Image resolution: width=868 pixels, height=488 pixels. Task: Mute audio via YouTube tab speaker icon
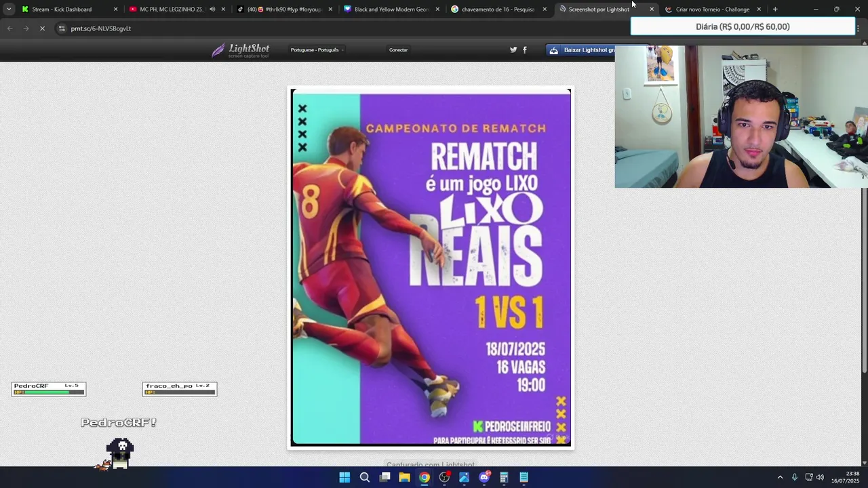212,9
